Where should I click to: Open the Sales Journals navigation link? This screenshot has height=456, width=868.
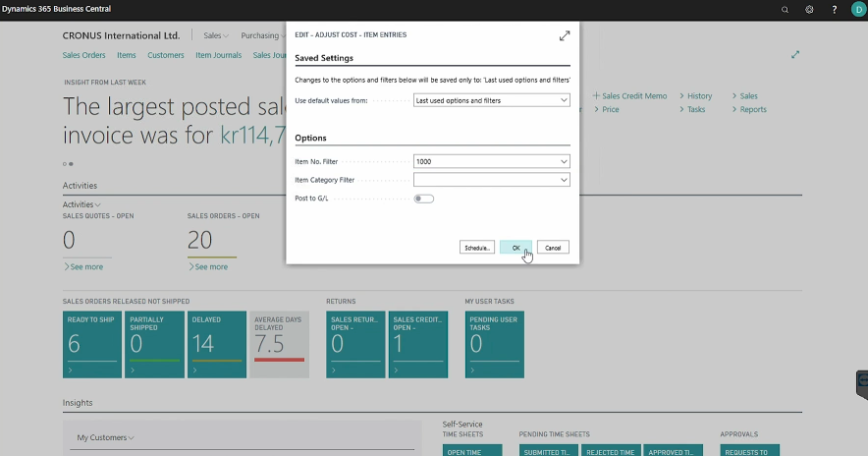[270, 55]
